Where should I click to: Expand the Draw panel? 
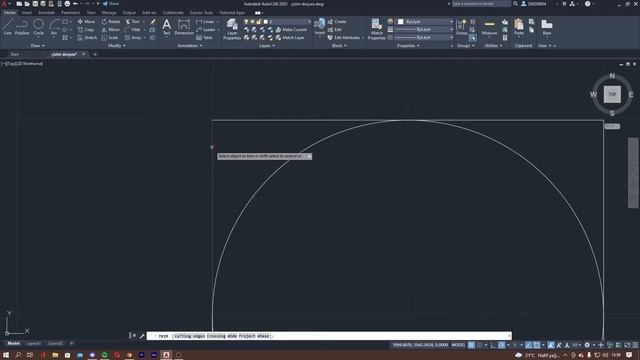coord(38,46)
